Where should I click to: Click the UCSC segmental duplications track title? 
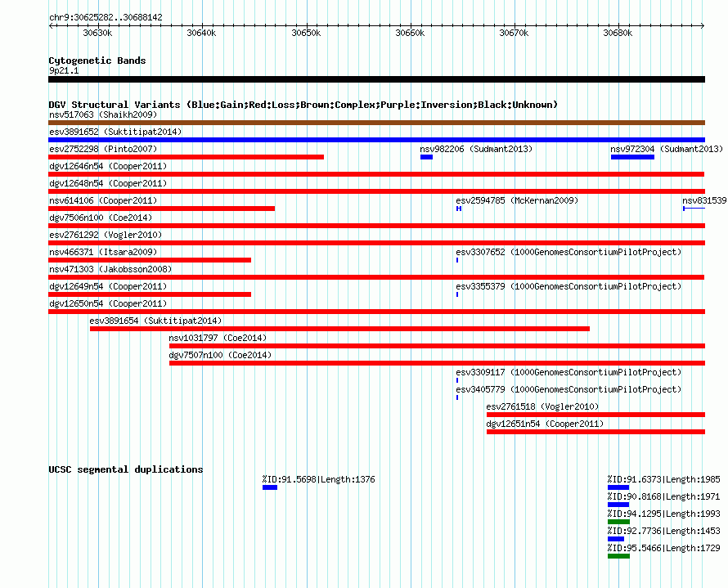click(x=126, y=469)
